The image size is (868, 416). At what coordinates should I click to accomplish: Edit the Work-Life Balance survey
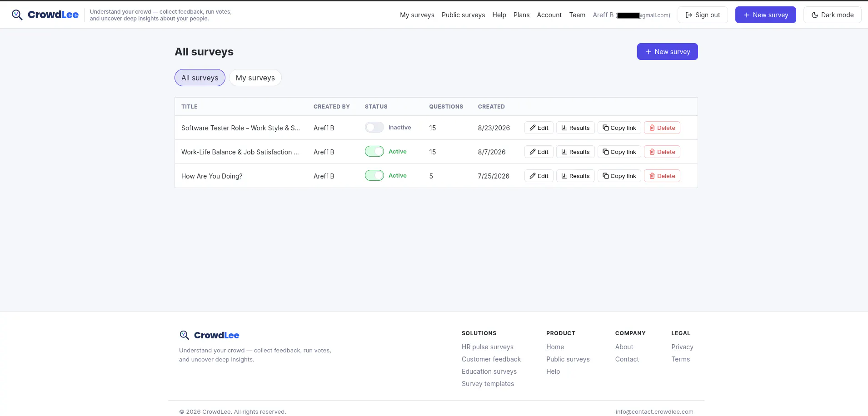(x=539, y=152)
